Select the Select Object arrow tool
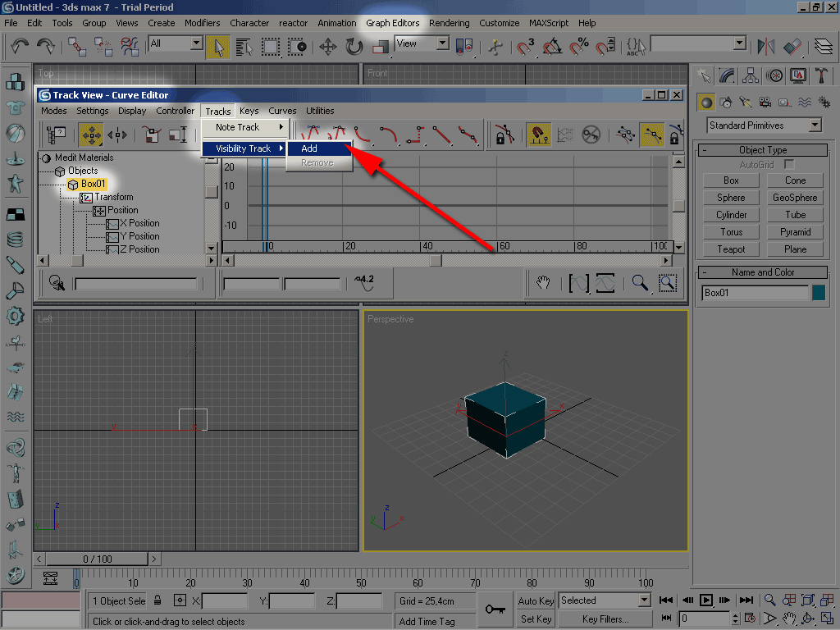Viewport: 840px width, 630px height. click(218, 47)
